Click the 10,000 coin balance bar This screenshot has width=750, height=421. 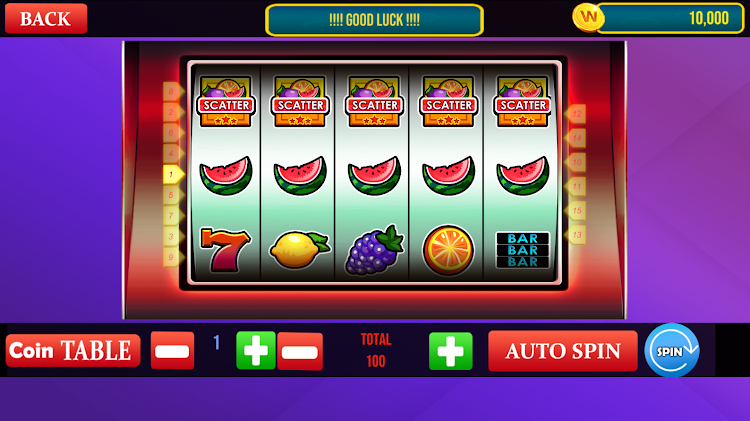[x=671, y=19]
